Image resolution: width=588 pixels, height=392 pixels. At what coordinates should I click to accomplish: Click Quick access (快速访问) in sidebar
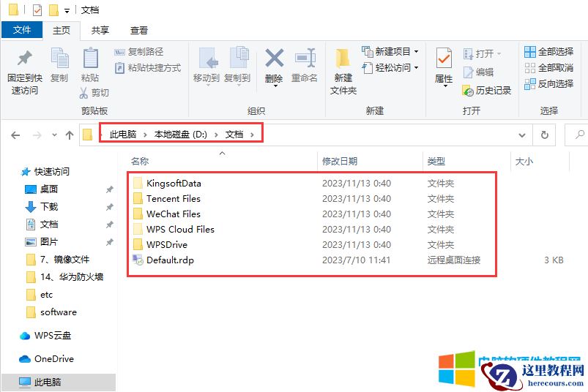(45, 171)
